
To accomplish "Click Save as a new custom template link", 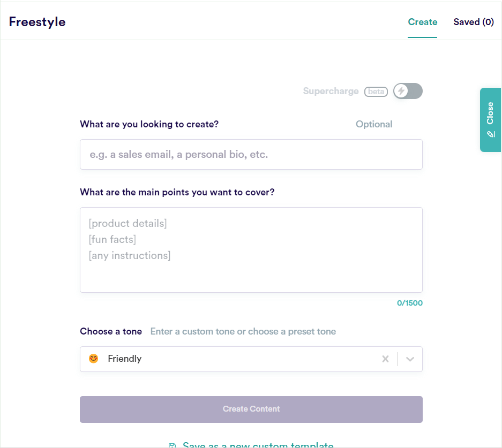I will [258, 444].
